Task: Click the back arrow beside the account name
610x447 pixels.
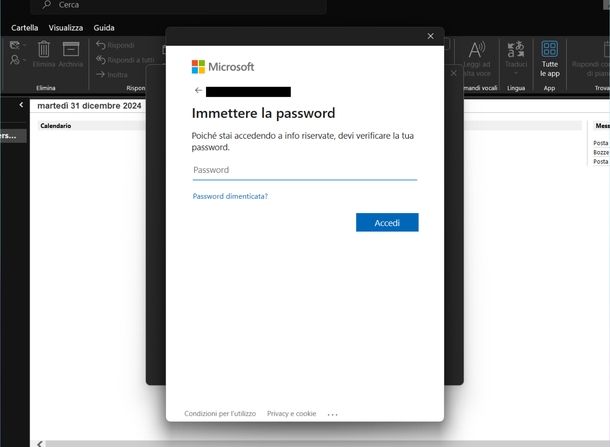Action: pyautogui.click(x=198, y=90)
